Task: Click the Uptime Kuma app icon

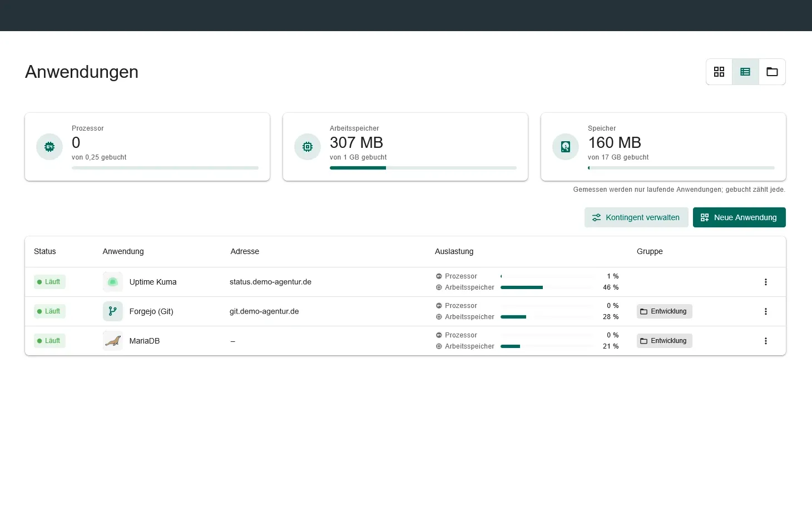Action: tap(113, 282)
